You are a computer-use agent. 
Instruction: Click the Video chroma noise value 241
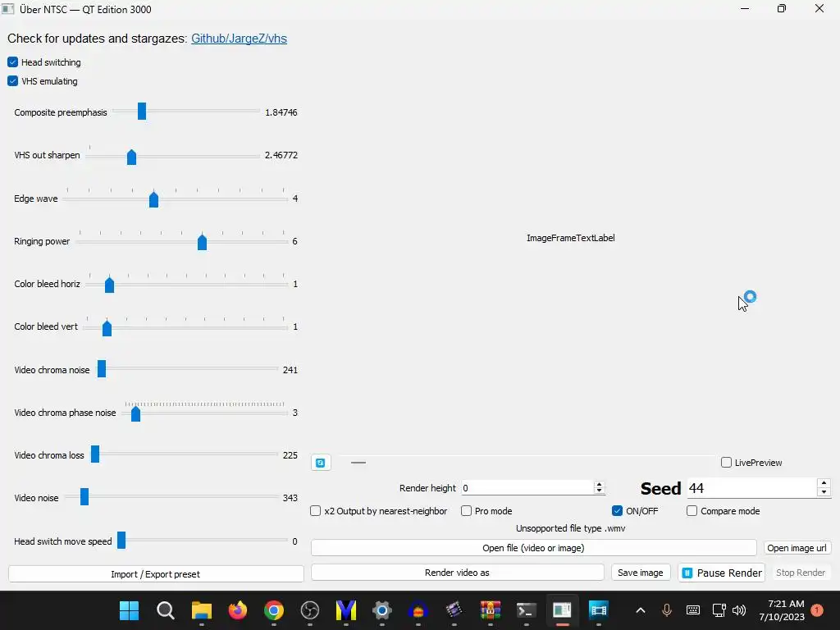290,370
